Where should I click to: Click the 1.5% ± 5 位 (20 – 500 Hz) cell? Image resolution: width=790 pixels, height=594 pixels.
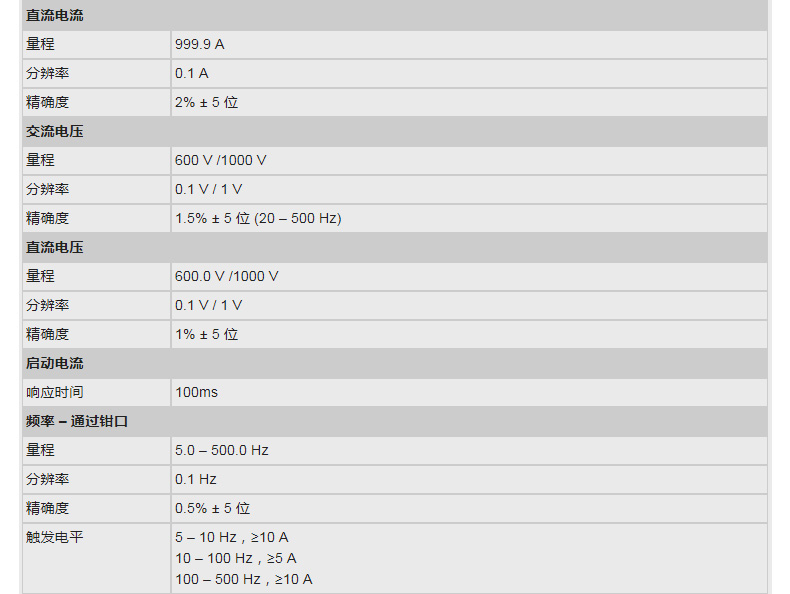[258, 218]
